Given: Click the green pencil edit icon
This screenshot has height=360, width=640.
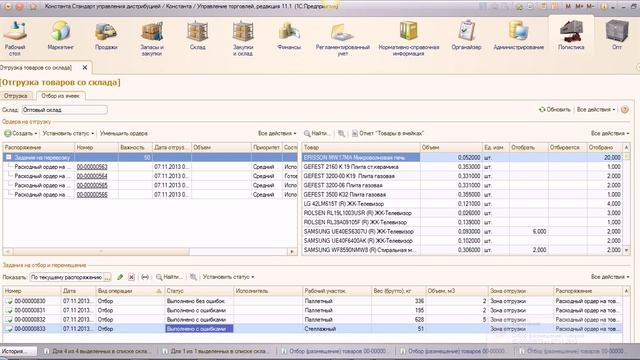Looking at the screenshot, I should click(x=120, y=277).
